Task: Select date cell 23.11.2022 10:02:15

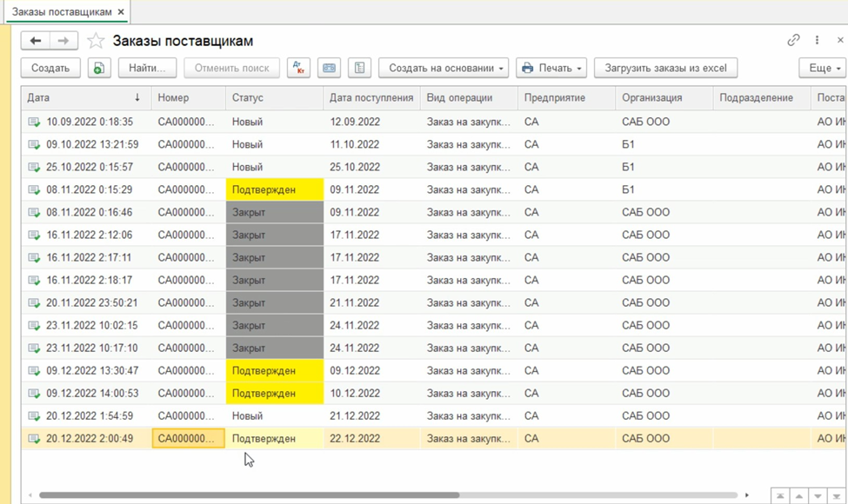Action: [92, 326]
